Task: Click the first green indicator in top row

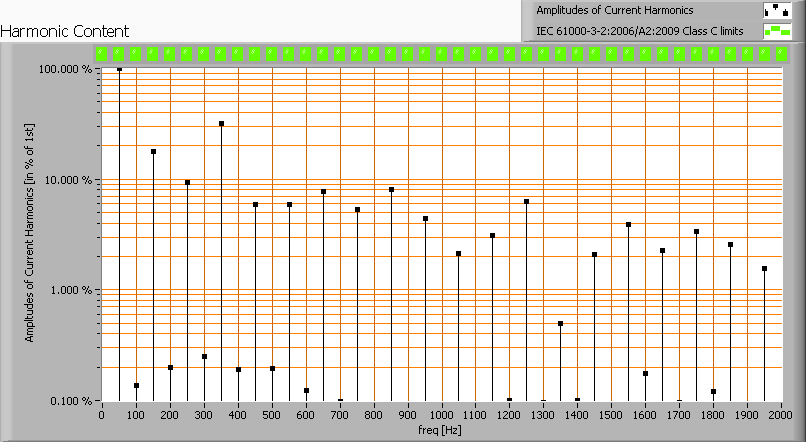Action: pos(102,54)
